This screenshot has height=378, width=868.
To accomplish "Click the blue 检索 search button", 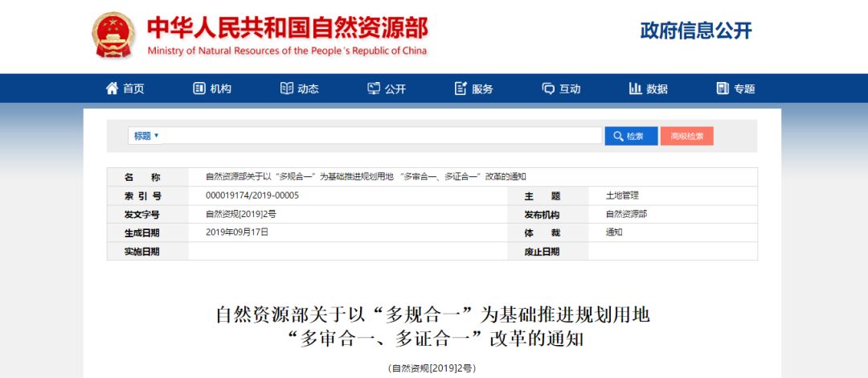I will tap(631, 137).
